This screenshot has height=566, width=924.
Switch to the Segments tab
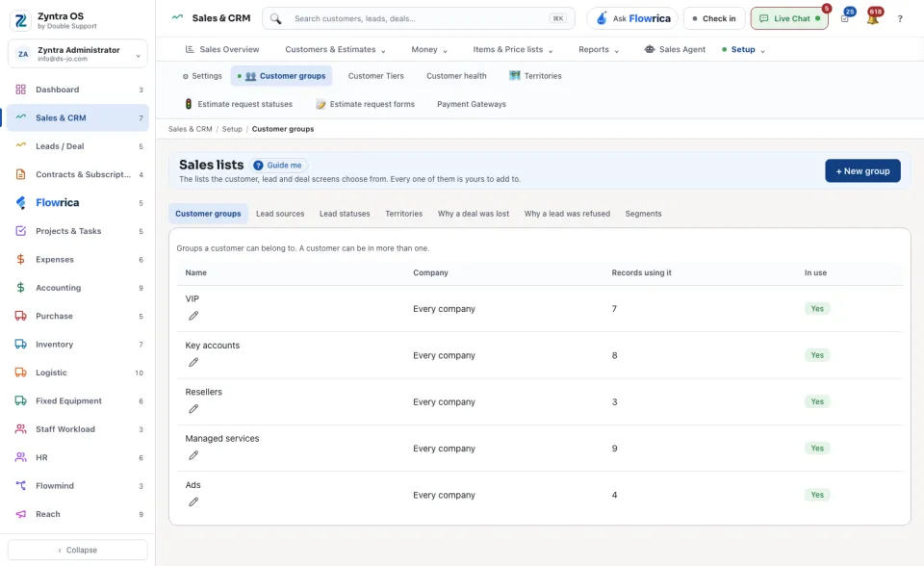[x=644, y=214]
